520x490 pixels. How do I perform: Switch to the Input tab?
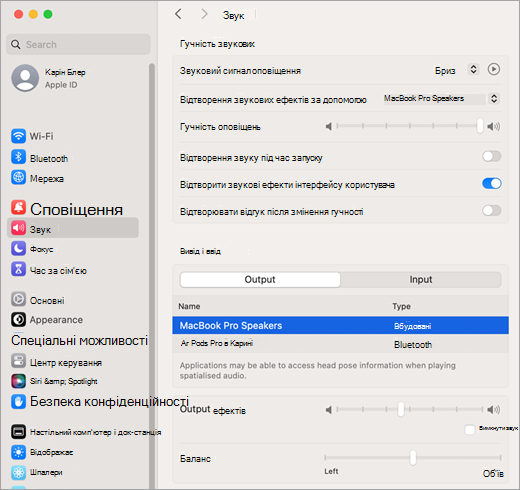tap(421, 279)
